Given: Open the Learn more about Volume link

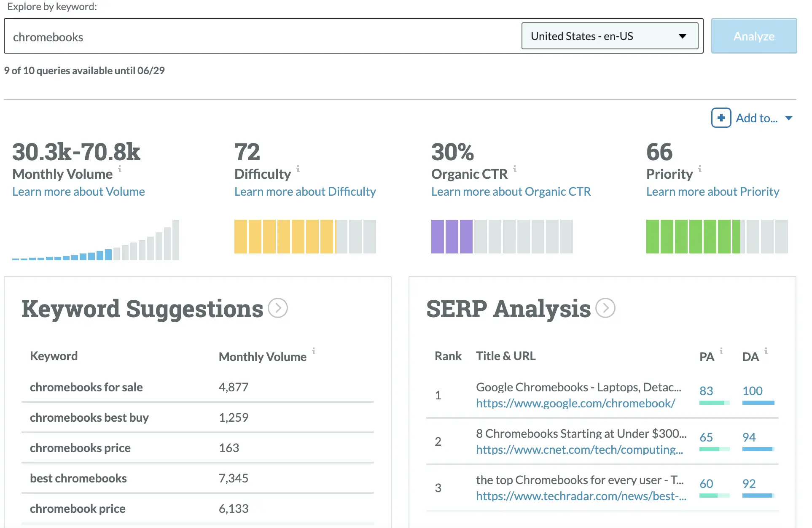Looking at the screenshot, I should 78,191.
